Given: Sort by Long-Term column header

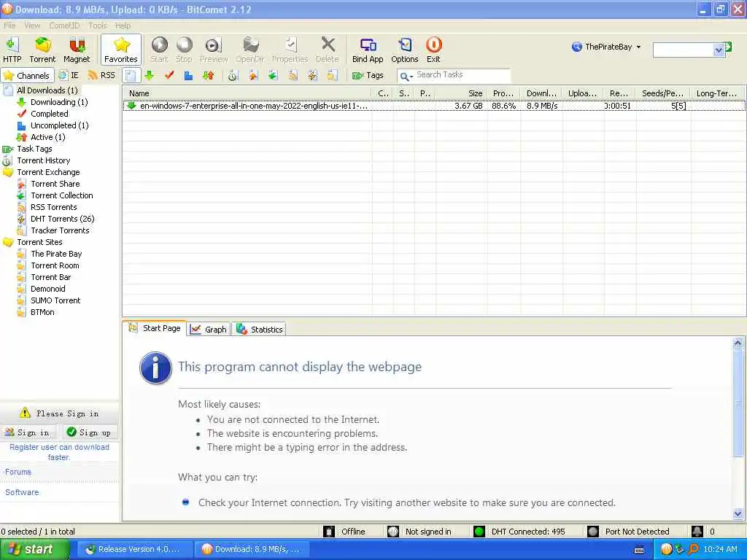Looking at the screenshot, I should [x=718, y=93].
